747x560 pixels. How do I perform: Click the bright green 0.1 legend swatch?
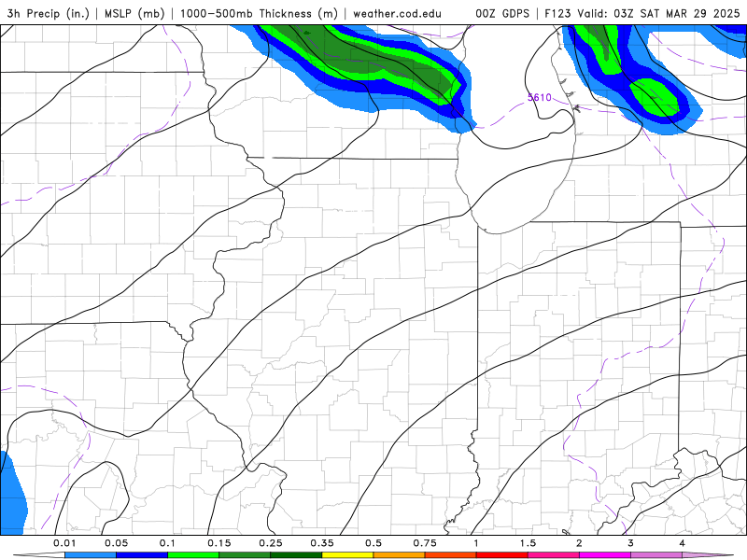[193, 555]
